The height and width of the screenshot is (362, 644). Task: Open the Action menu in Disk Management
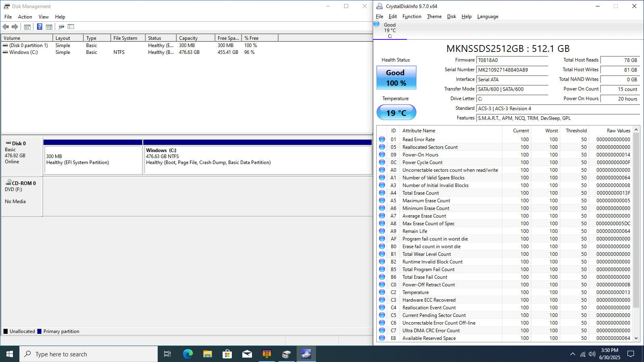[25, 17]
